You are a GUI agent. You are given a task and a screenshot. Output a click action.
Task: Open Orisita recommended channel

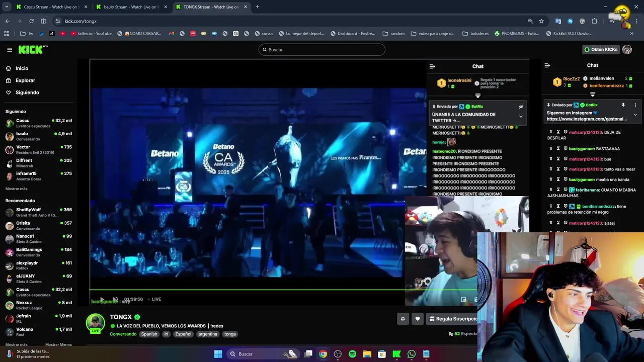tap(39, 226)
